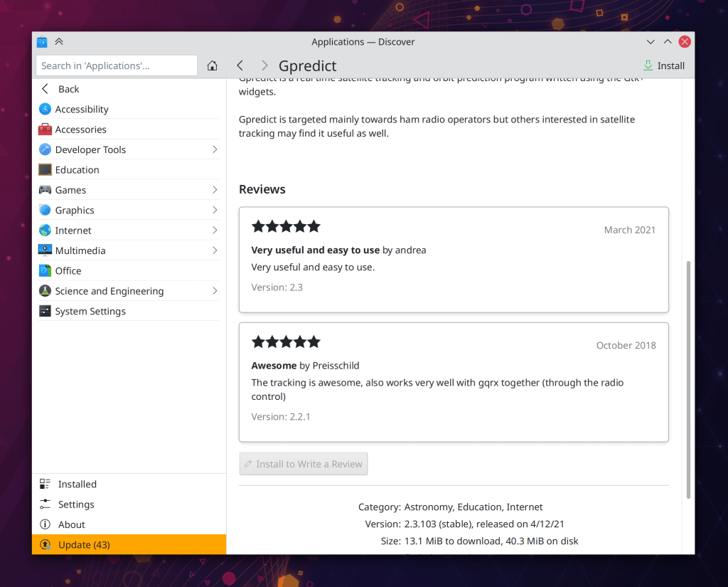Go back using the left navigation arrow
Screen dimensions: 728x587
tap(240, 66)
